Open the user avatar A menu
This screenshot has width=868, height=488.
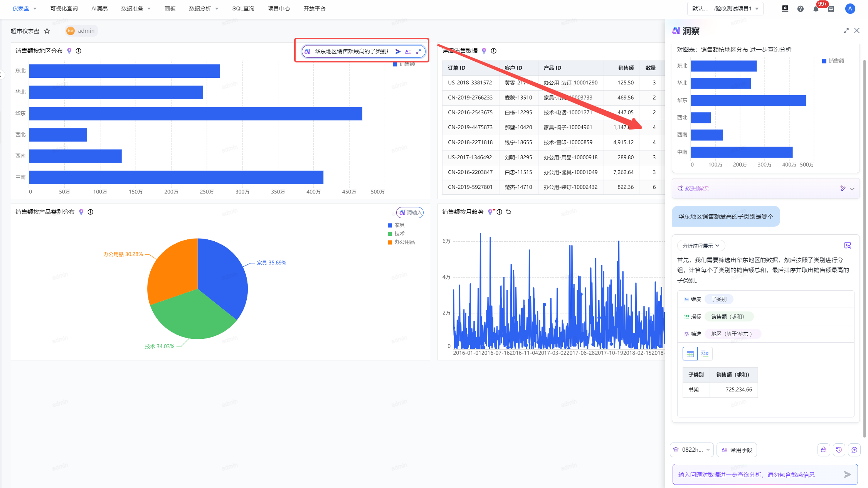coord(850,8)
